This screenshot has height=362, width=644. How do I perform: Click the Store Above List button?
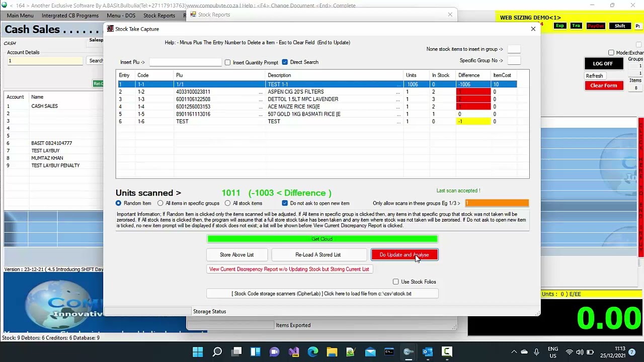coord(236,255)
